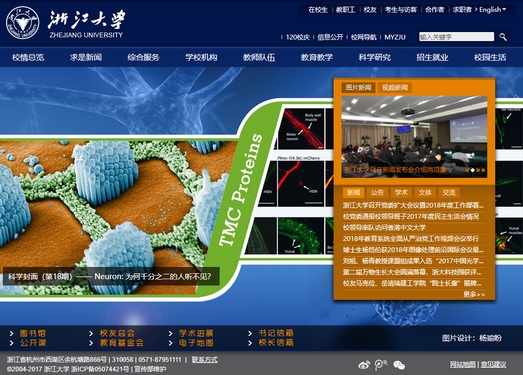This screenshot has width=523, height=375.
Task: Open the WeChat icon in footer
Action: click(399, 365)
